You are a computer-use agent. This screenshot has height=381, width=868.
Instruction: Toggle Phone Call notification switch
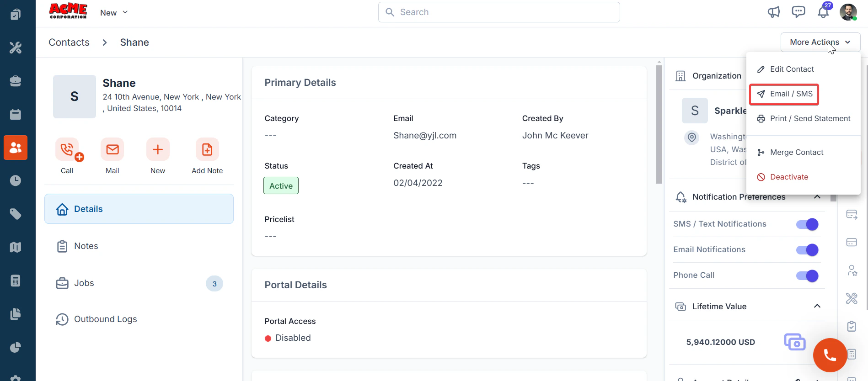tap(807, 276)
